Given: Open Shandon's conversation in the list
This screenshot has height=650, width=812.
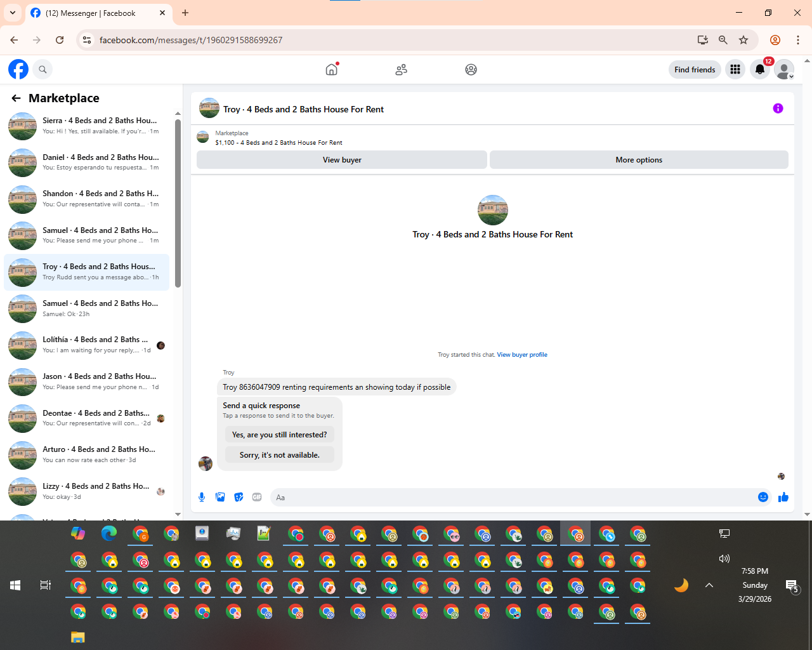Looking at the screenshot, I should [x=87, y=199].
